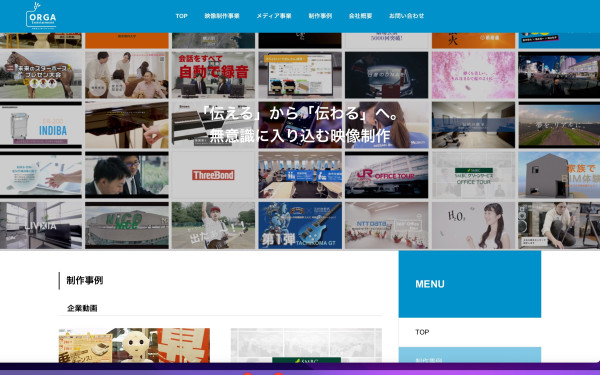Open the family meeting table thumbnail
This screenshot has width=600, height=375.
point(127,75)
